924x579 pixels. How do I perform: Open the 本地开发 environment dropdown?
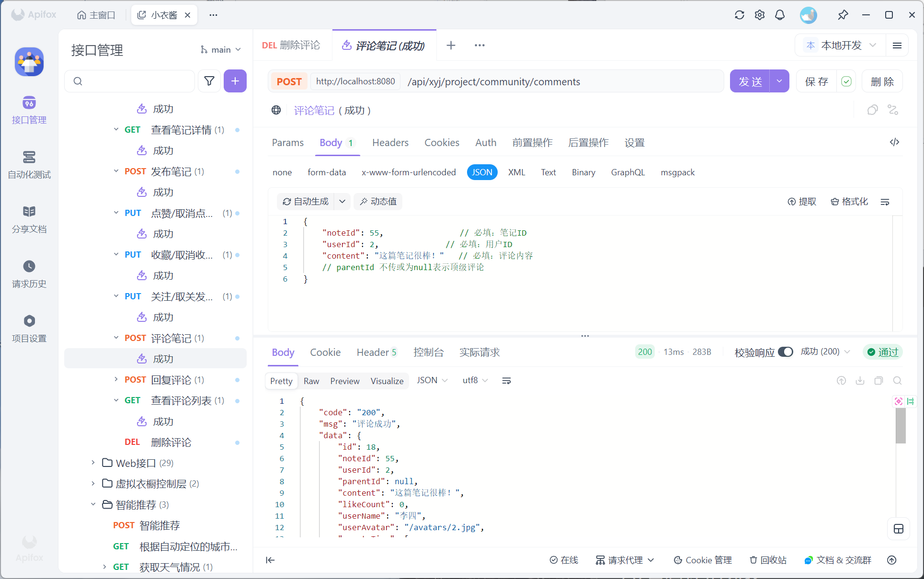[x=841, y=45]
